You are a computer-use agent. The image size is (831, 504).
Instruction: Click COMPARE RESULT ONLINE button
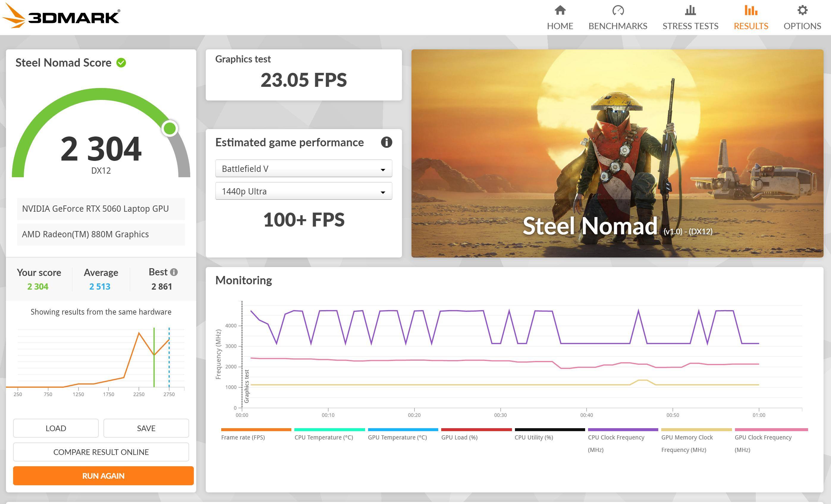pyautogui.click(x=101, y=452)
